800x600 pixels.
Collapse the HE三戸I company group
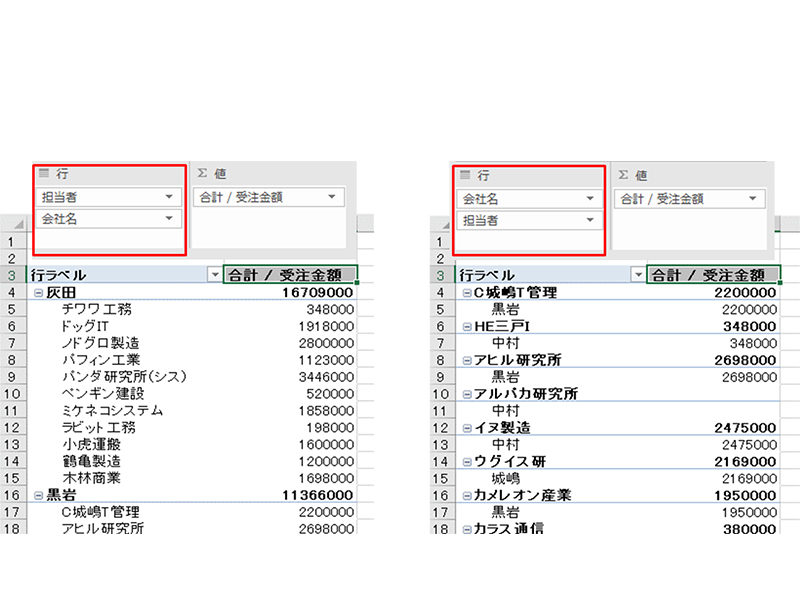point(466,327)
